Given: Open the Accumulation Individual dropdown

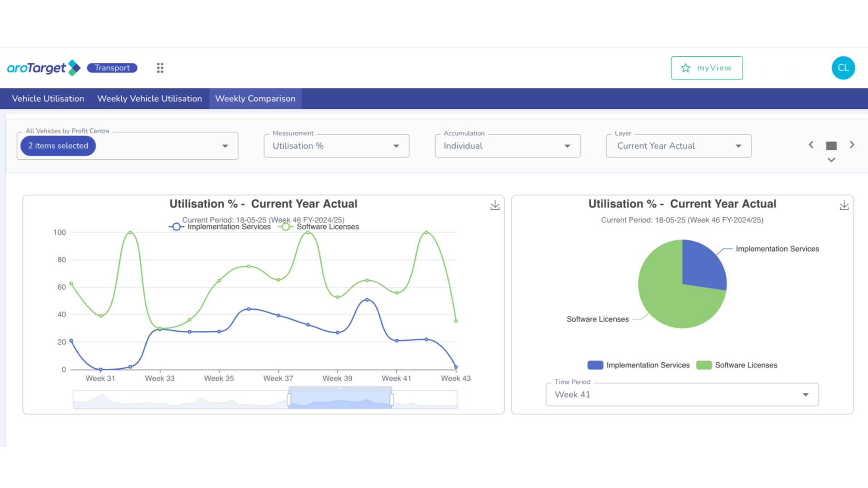Looking at the screenshot, I should 508,146.
